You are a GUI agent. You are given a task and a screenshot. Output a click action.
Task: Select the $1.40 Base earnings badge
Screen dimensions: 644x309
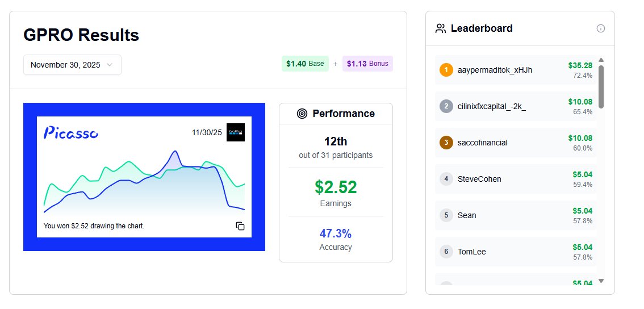coord(305,64)
